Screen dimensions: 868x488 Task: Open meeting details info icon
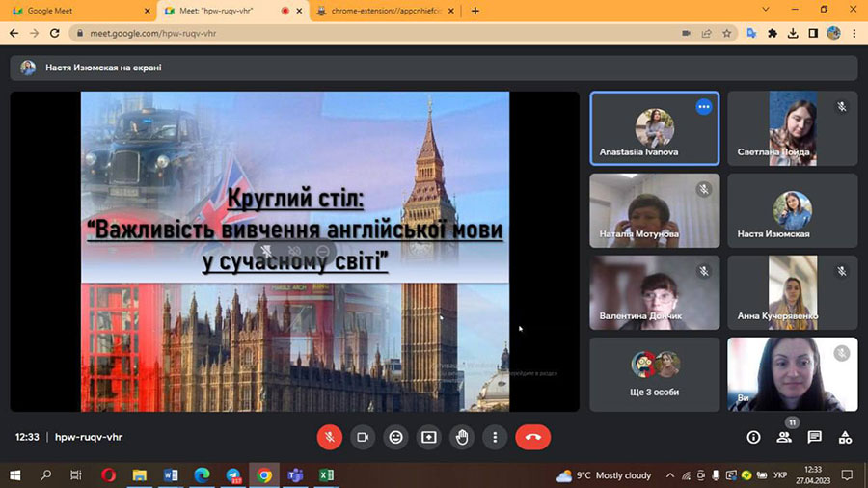click(753, 437)
